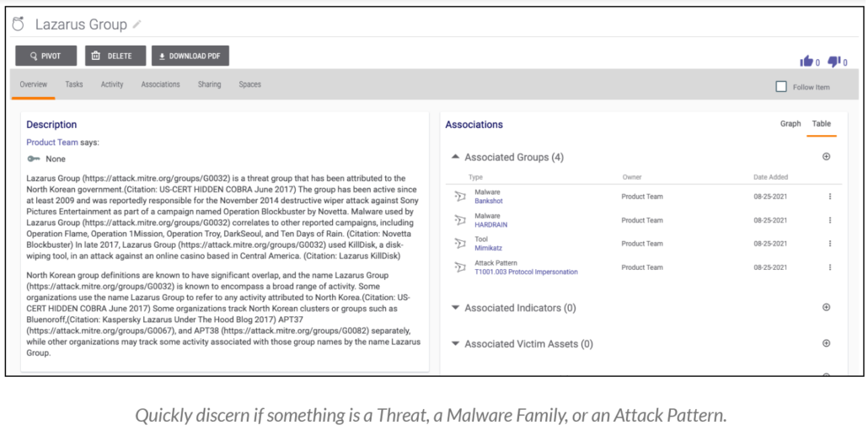Open the T1001.003 Protocol Impersonation link
This screenshot has height=436, width=868.
tap(526, 272)
